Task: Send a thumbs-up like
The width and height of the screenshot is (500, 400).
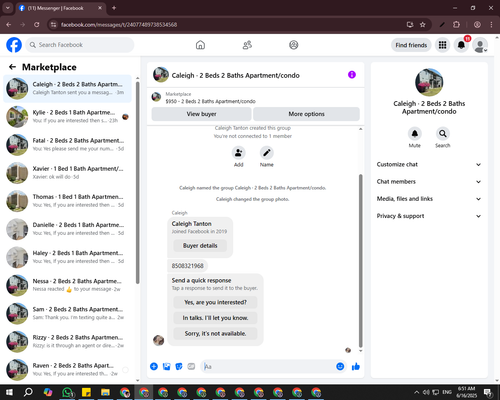Action: coord(356,367)
